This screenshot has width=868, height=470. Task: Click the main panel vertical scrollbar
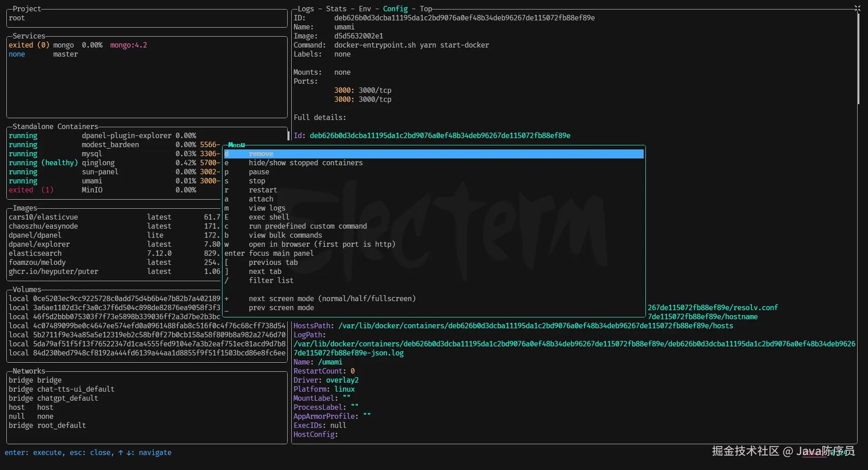858,59
